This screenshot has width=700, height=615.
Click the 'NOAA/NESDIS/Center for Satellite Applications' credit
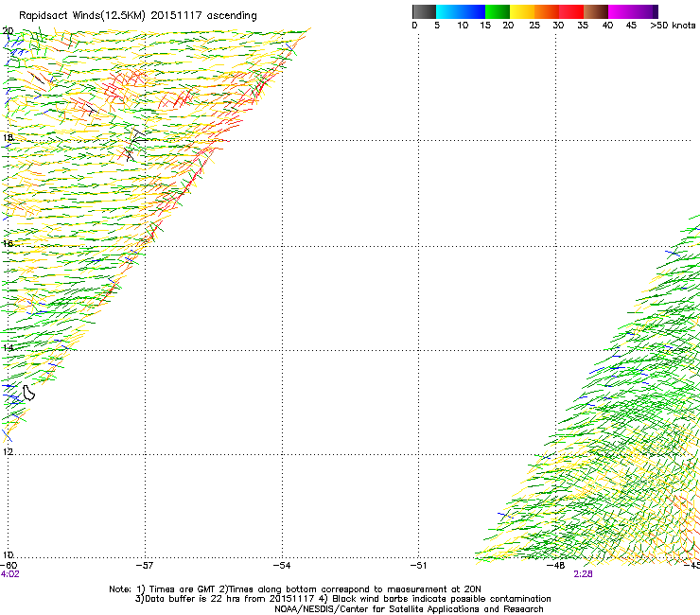click(x=377, y=609)
